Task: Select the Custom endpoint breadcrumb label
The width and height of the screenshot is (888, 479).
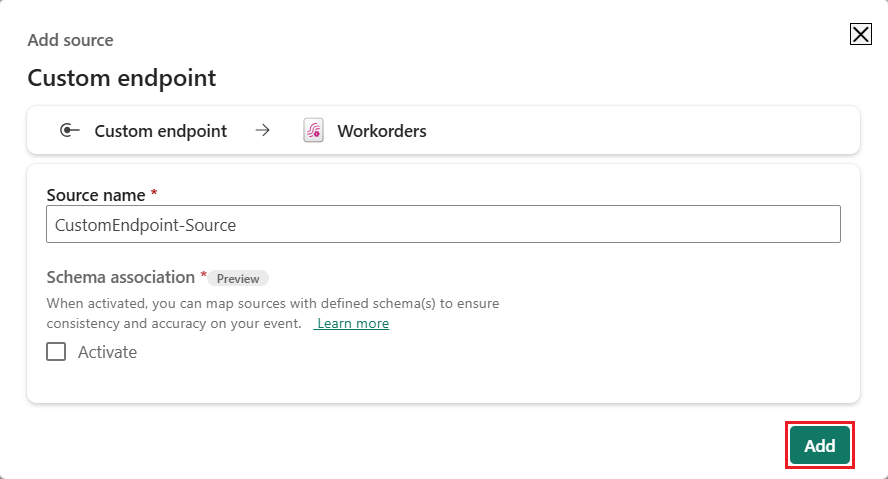Action: point(160,131)
